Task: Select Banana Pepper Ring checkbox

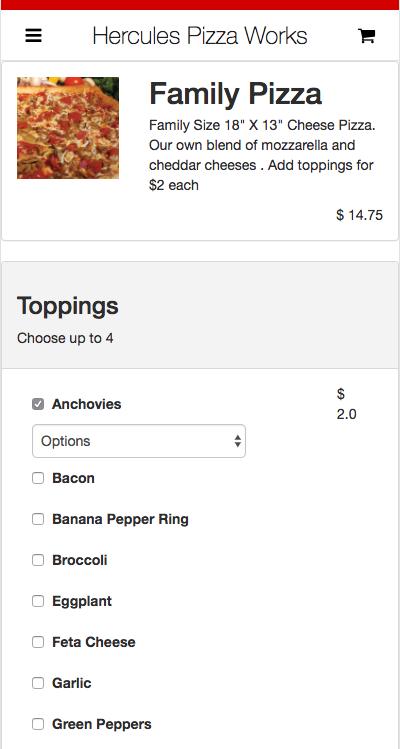Action: pos(38,519)
